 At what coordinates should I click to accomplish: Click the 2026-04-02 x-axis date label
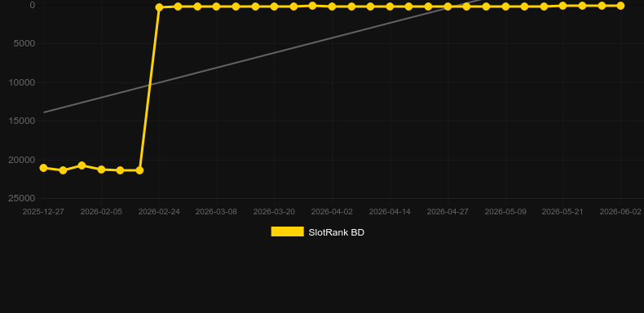[x=332, y=212]
